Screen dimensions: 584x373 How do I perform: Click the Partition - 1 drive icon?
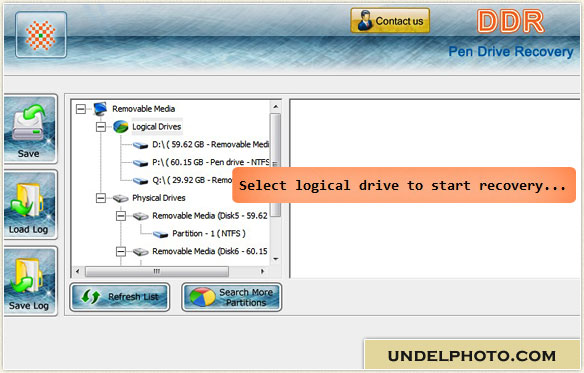[x=161, y=234]
